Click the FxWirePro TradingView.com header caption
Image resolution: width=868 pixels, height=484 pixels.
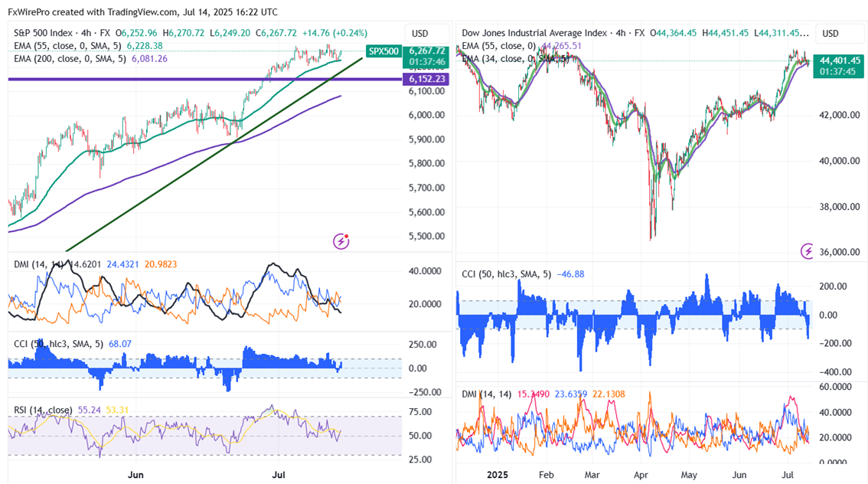click(143, 11)
